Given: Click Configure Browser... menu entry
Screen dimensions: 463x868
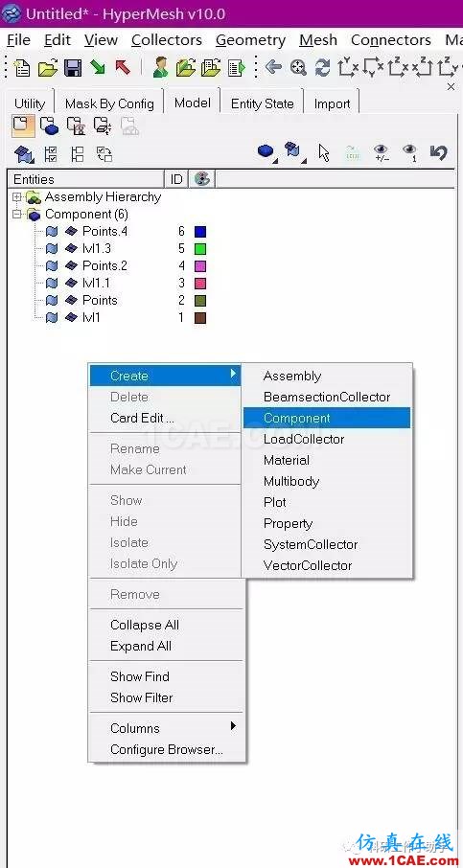Looking at the screenshot, I should (167, 749).
